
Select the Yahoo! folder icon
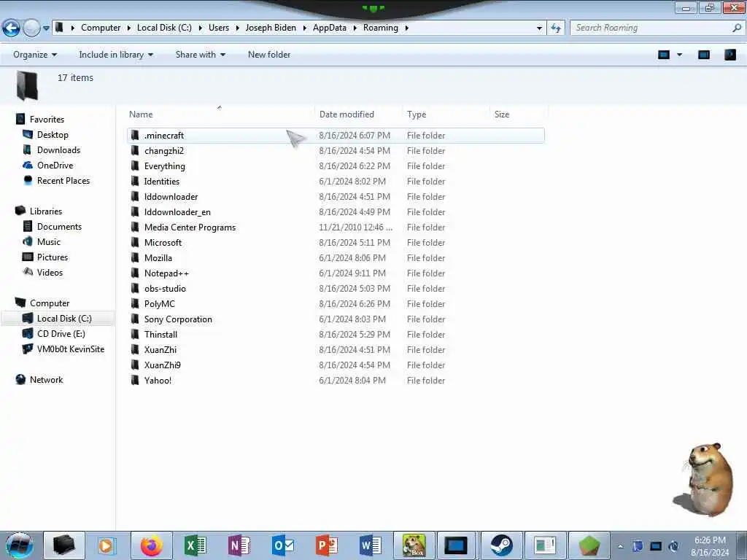pyautogui.click(x=135, y=380)
